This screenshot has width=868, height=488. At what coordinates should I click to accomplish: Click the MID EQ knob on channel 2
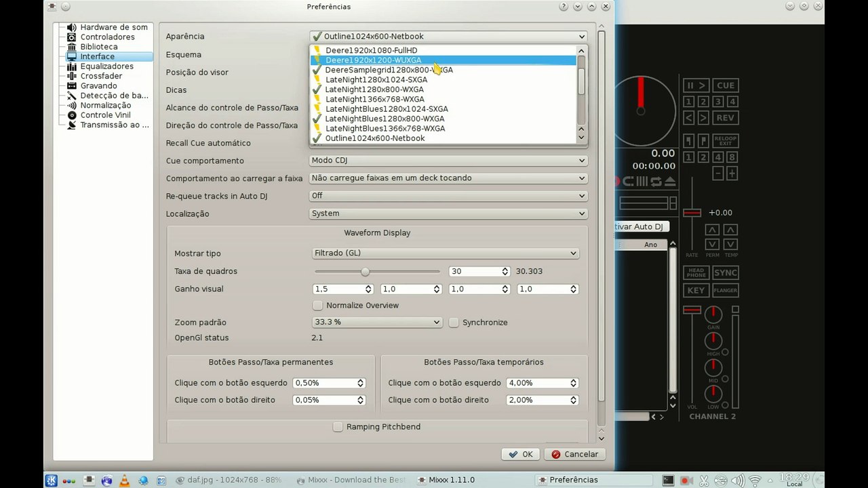[713, 368]
